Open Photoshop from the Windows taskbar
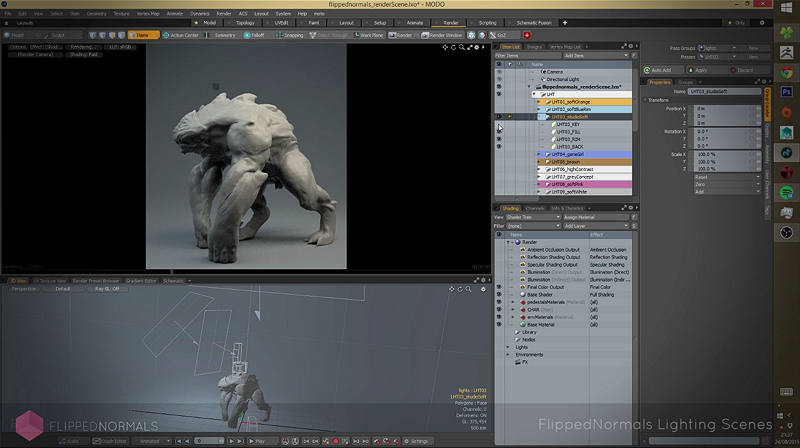 click(787, 90)
